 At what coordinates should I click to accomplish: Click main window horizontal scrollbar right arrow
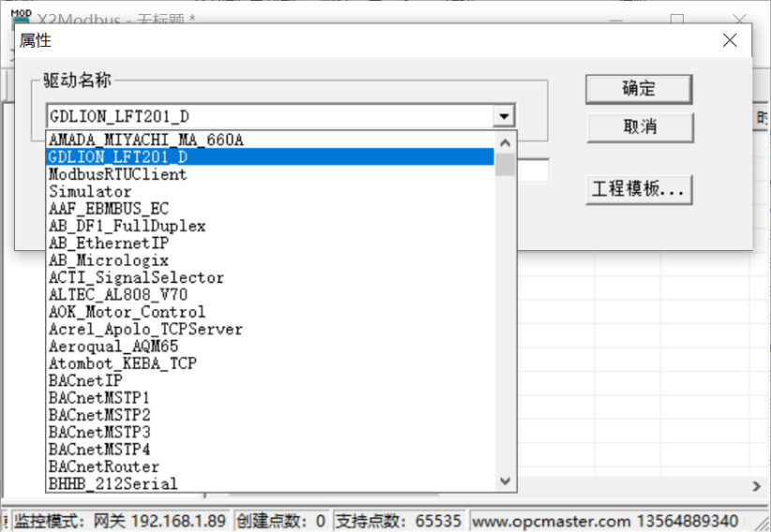[x=756, y=486]
